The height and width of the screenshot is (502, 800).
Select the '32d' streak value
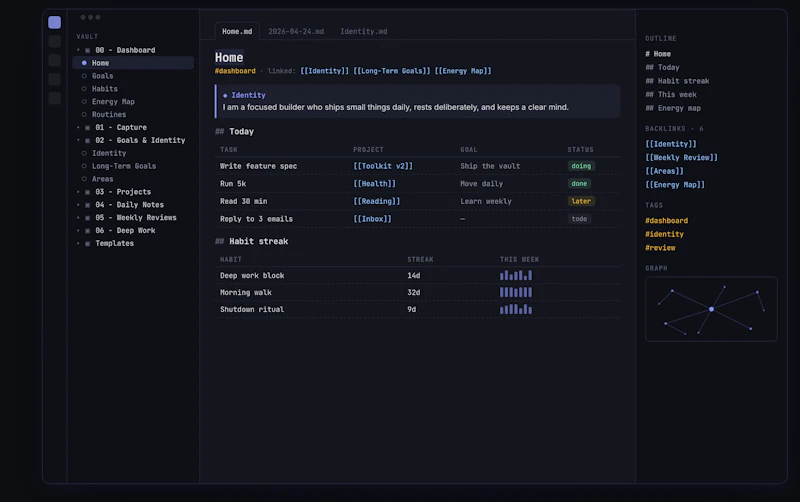pyautogui.click(x=414, y=293)
